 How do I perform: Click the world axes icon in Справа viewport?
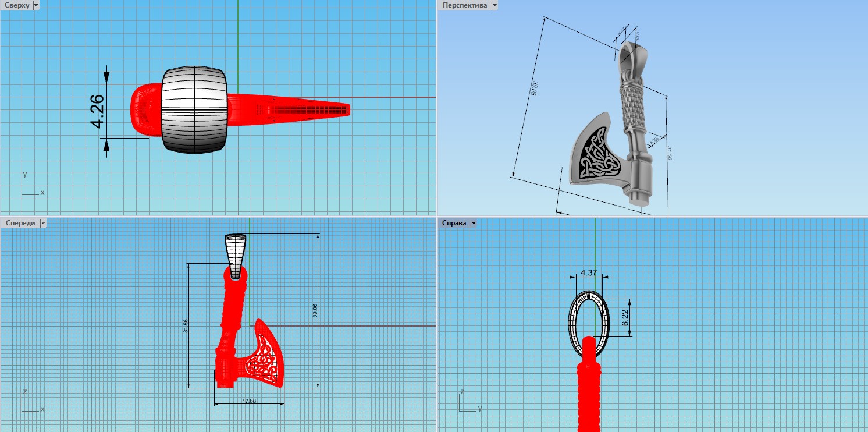click(468, 402)
